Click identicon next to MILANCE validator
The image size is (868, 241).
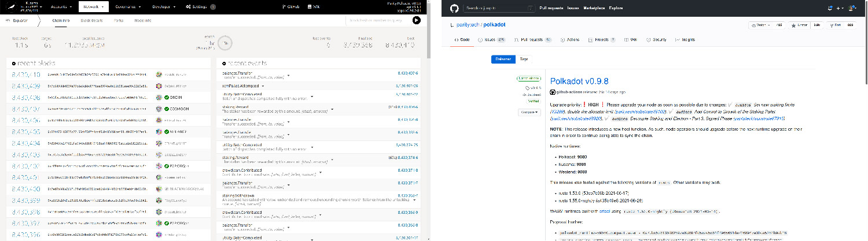click(x=159, y=131)
